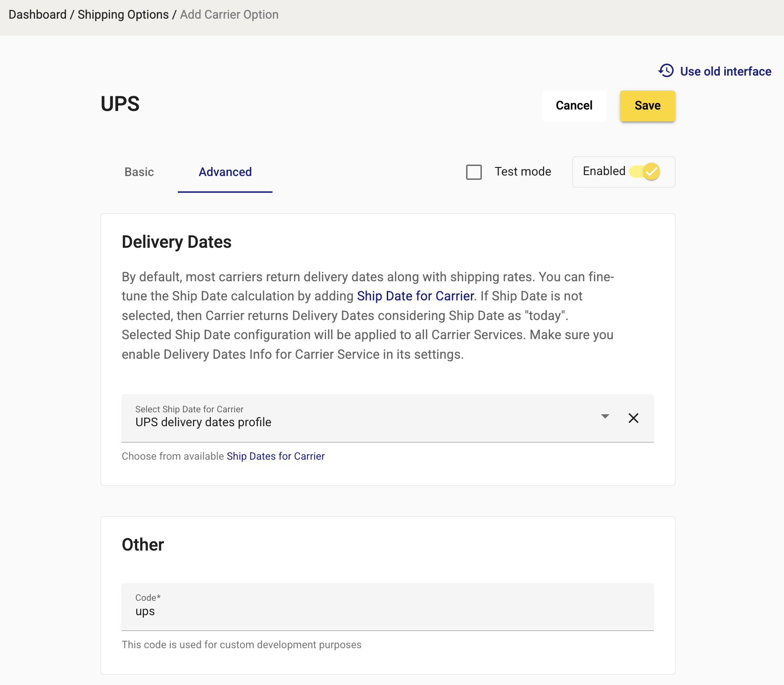Save the UPS carrier option
Image resolution: width=784 pixels, height=685 pixels.
pos(647,106)
